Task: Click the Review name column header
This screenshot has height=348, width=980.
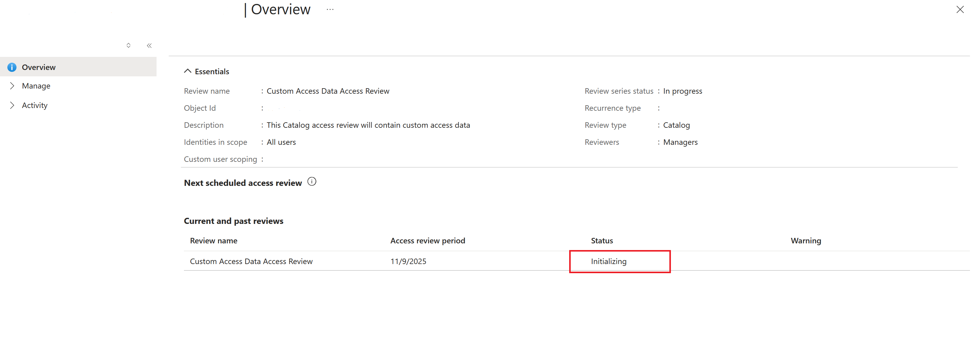Action: pos(213,240)
